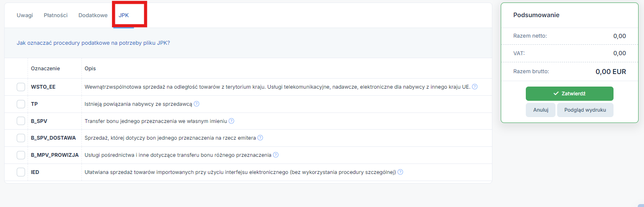Switch to the Uwagi tab
This screenshot has height=207, width=644.
25,15
